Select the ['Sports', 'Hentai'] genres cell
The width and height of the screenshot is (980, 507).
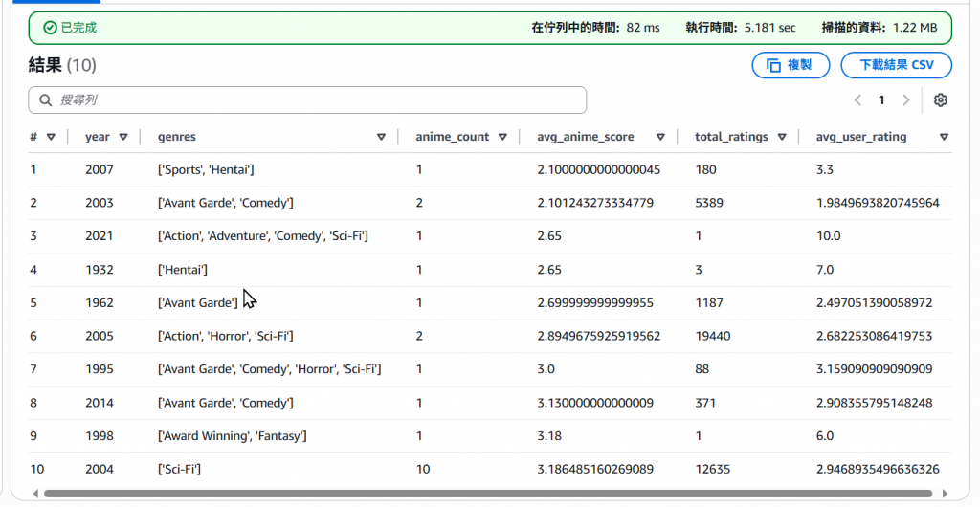[206, 170]
